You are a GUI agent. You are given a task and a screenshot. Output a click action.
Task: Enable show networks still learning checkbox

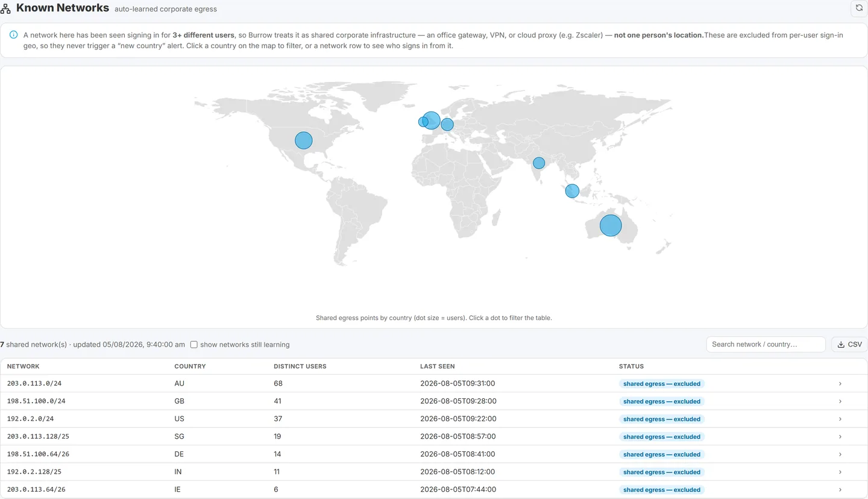click(x=194, y=345)
